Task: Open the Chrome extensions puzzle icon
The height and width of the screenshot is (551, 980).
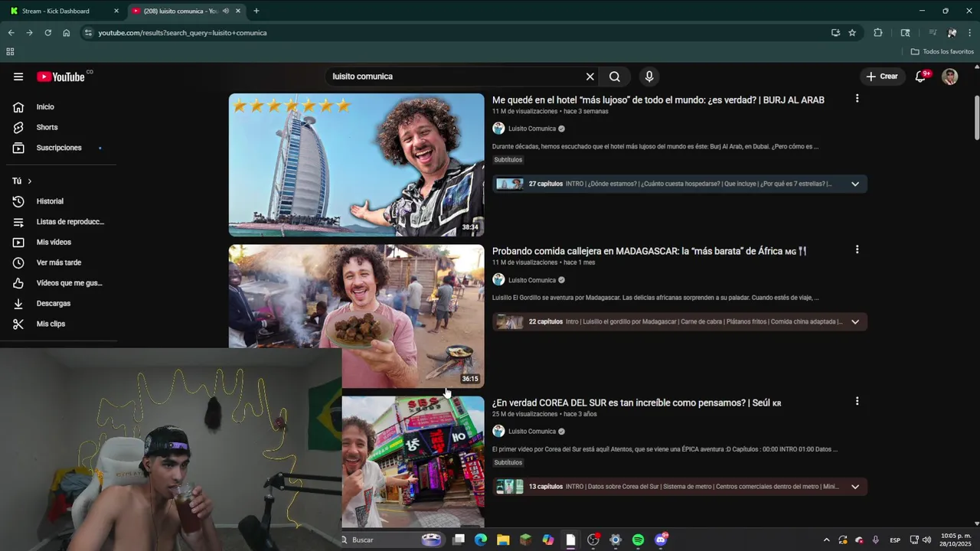Action: tap(878, 33)
